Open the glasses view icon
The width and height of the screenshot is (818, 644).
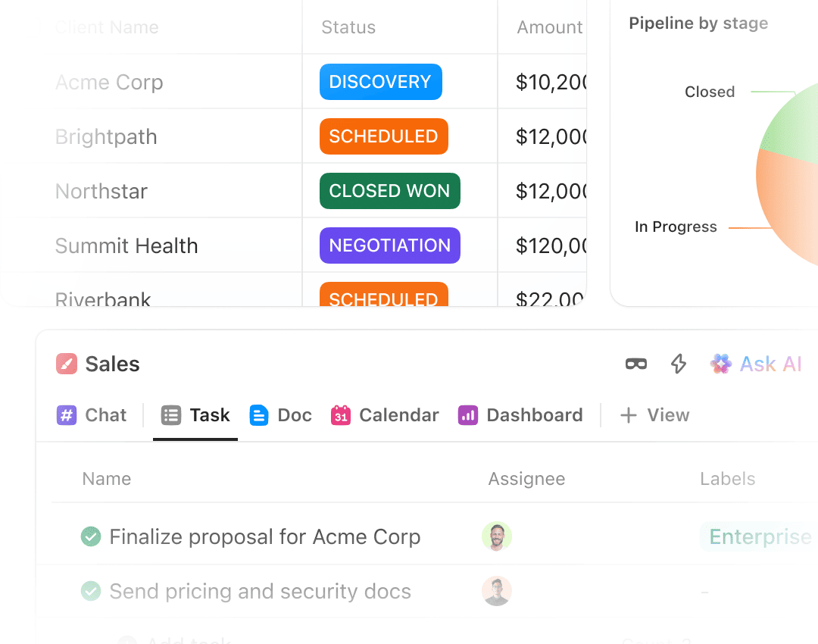click(636, 364)
